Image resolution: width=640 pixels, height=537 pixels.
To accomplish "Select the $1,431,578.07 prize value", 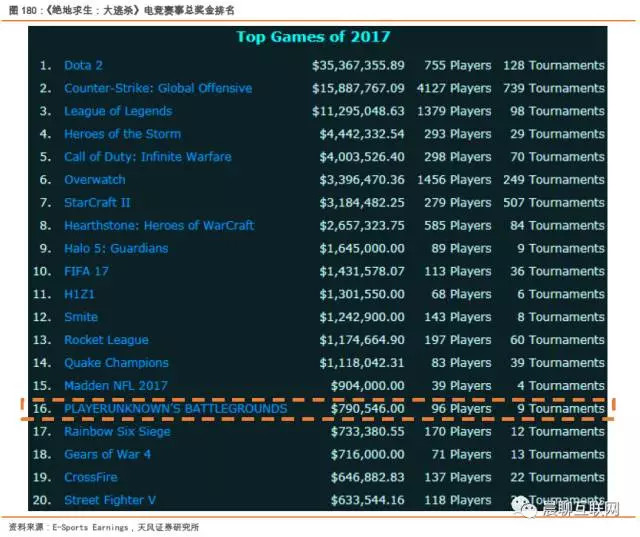I will pyautogui.click(x=362, y=271).
